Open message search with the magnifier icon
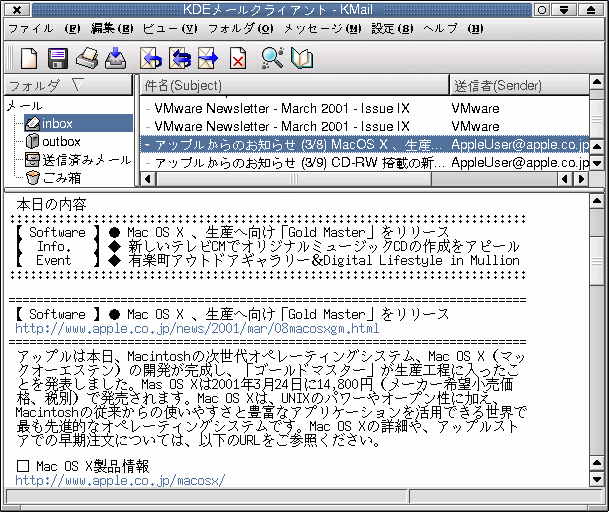The height and width of the screenshot is (512, 609). click(272, 58)
